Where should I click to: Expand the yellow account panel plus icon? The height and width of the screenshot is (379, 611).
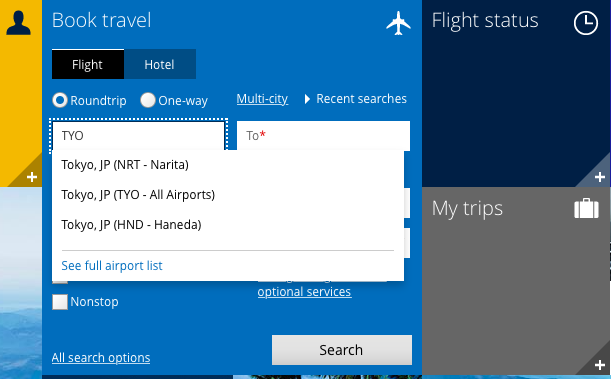(x=32, y=177)
